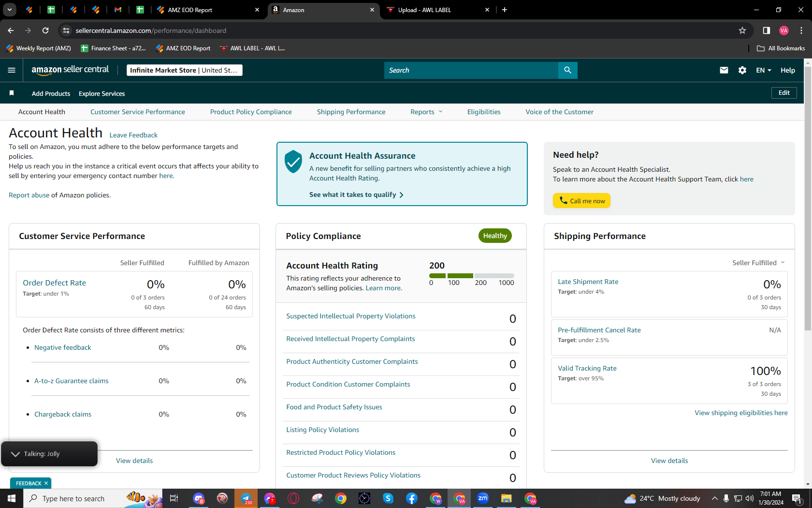Click the bookmark flag icon

click(12, 93)
